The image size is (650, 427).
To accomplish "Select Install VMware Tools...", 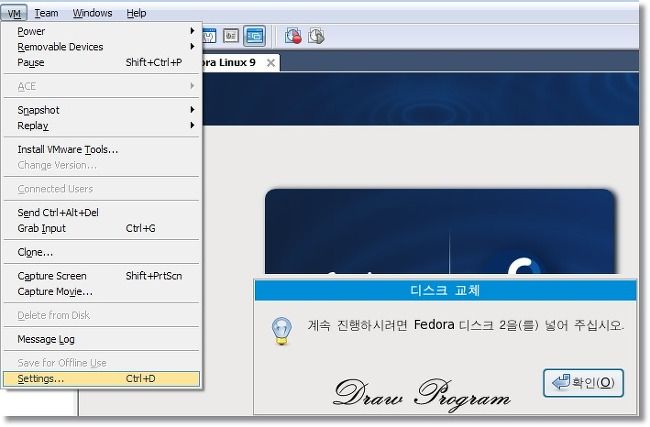I will [x=102, y=149].
